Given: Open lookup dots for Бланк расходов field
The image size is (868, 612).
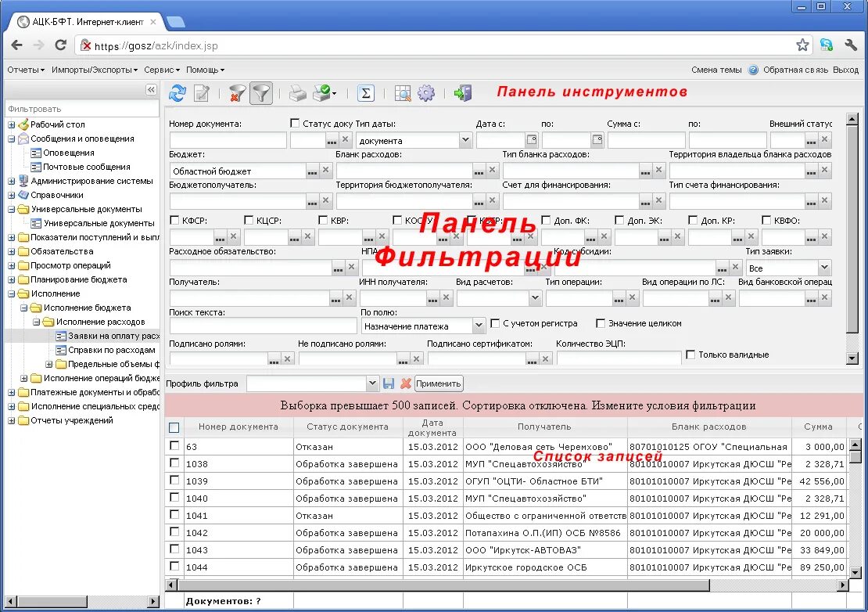Looking at the screenshot, I should [479, 171].
